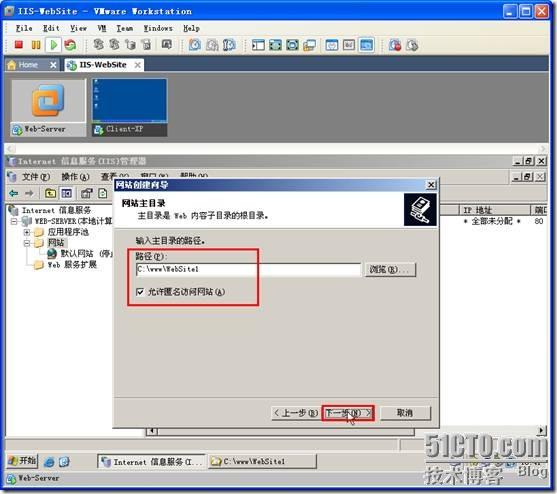
Task: Select the Client-XP VM thumbnail
Action: [x=130, y=108]
